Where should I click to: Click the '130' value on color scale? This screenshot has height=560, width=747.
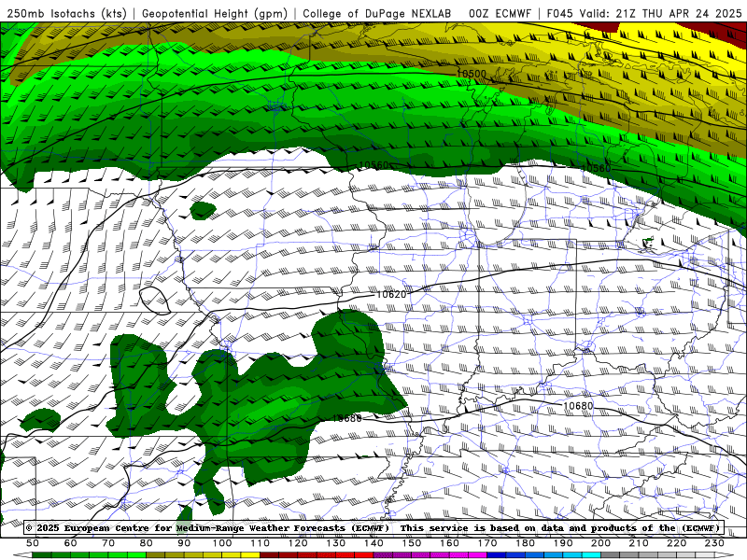point(335,543)
